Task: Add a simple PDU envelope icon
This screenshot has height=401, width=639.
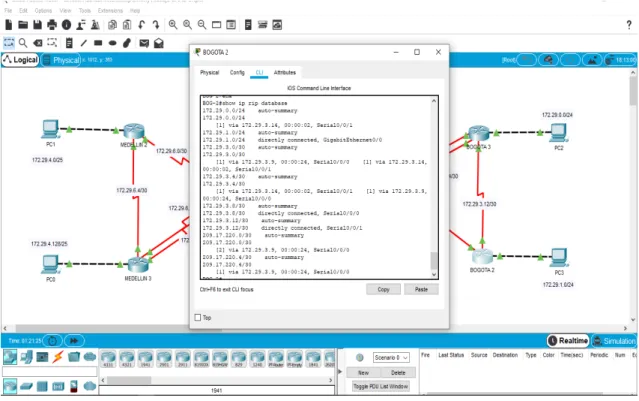Action: coord(144,43)
